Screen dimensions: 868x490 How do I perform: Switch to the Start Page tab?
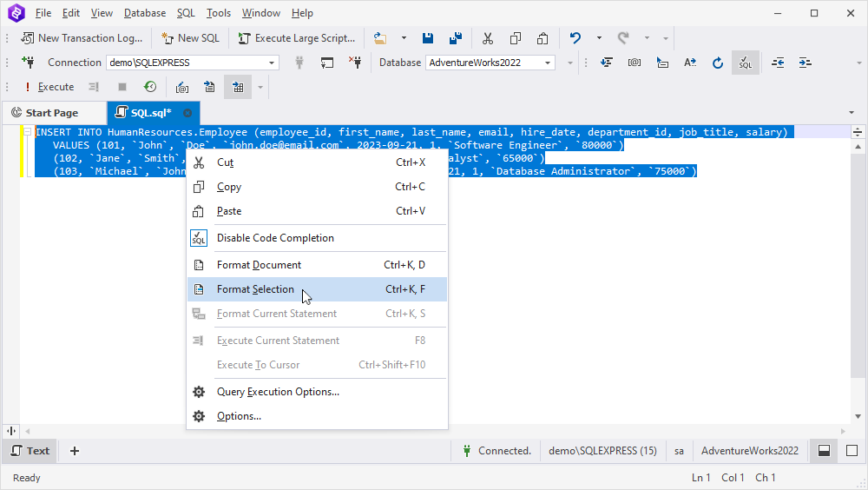click(x=53, y=113)
